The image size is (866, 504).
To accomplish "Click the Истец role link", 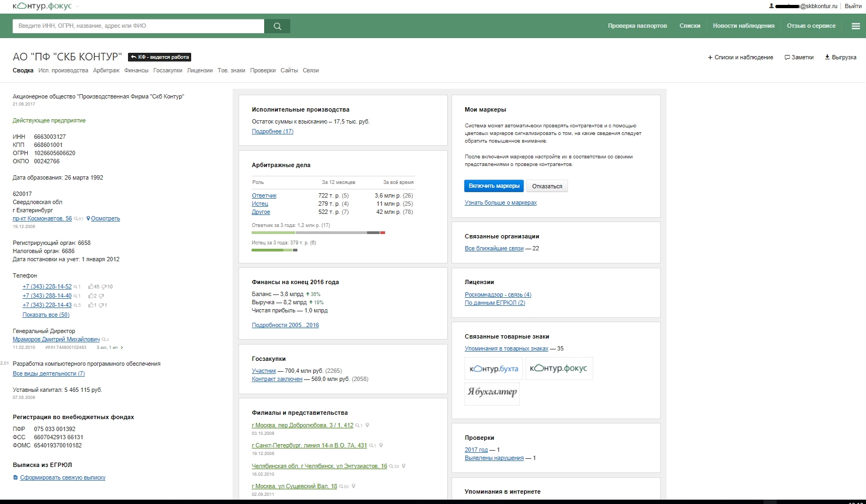I will pyautogui.click(x=260, y=204).
